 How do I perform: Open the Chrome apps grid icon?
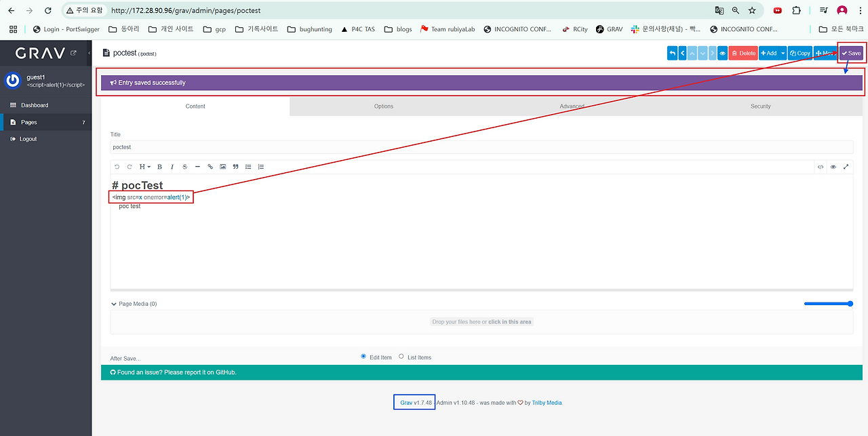coord(13,29)
